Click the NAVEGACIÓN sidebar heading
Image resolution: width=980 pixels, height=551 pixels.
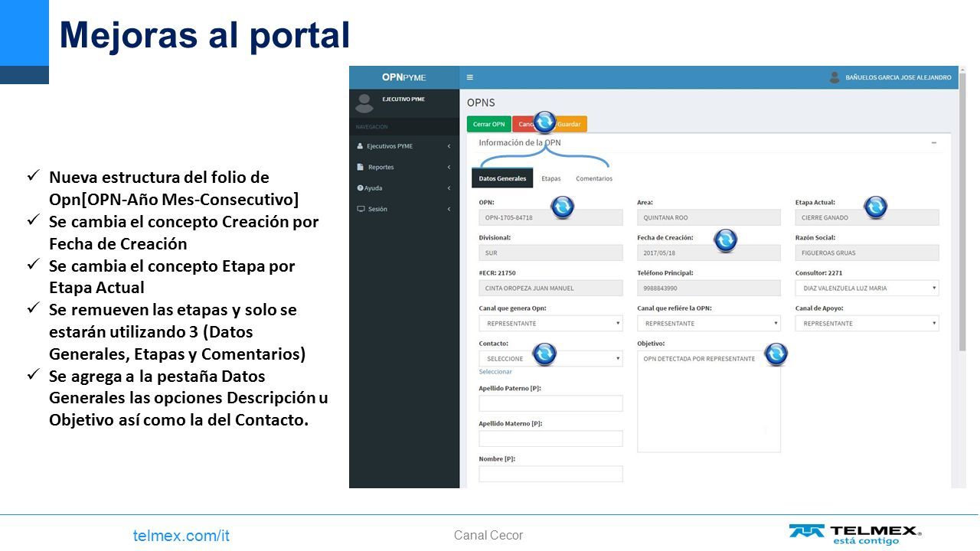372,127
